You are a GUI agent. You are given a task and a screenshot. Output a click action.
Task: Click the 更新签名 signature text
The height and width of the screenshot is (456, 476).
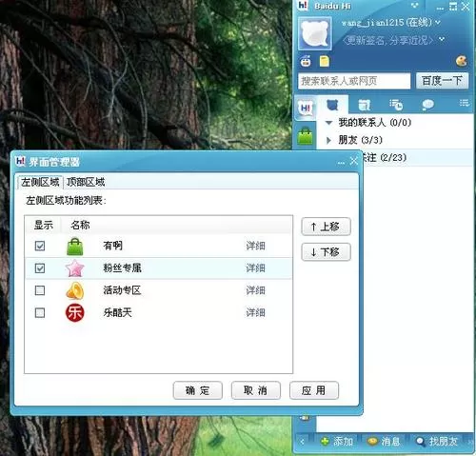387,40
